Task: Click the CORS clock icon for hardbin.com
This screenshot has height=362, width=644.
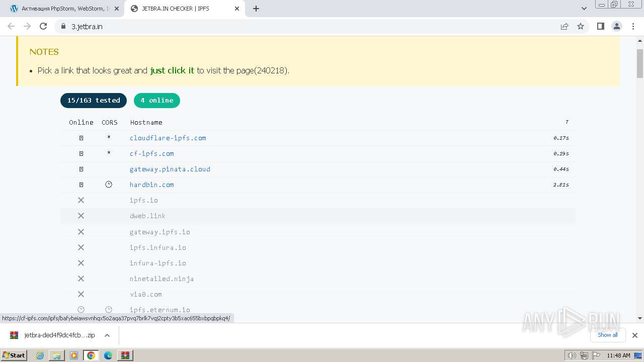Action: tap(109, 185)
